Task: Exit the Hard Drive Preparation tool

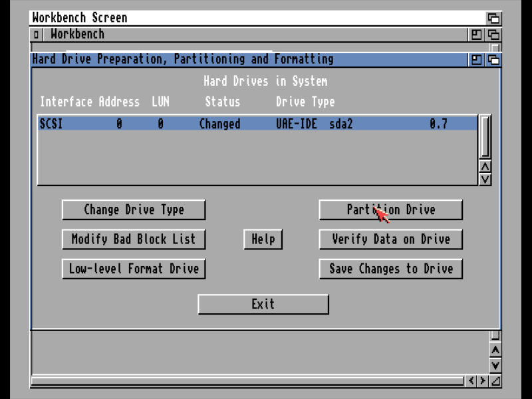Action: point(263,304)
